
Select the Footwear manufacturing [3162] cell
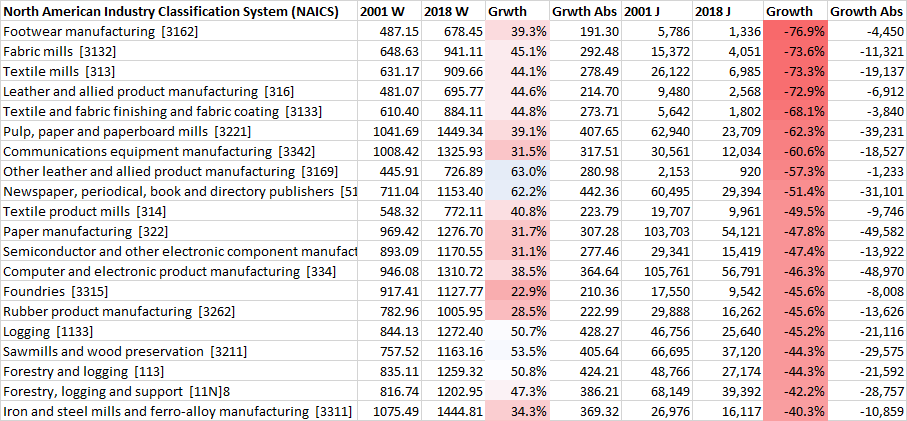tap(179, 31)
